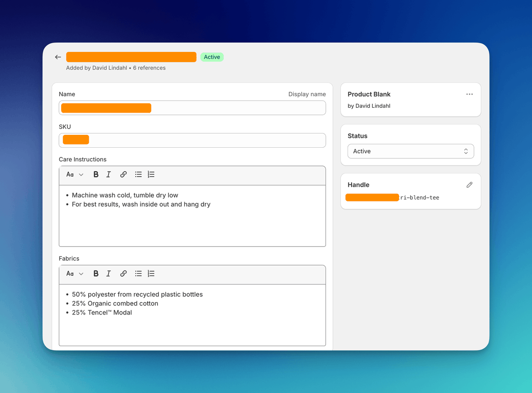Open the Product Blank more options menu
This screenshot has width=532, height=393.
click(469, 94)
